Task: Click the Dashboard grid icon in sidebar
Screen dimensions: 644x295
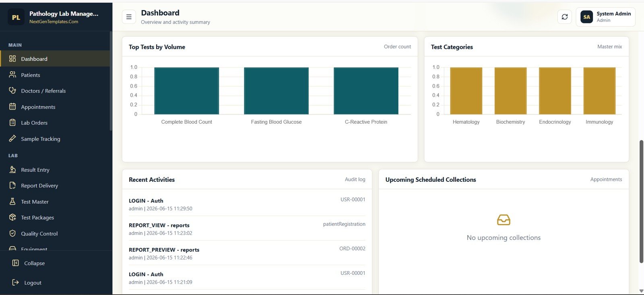Action: [x=12, y=59]
